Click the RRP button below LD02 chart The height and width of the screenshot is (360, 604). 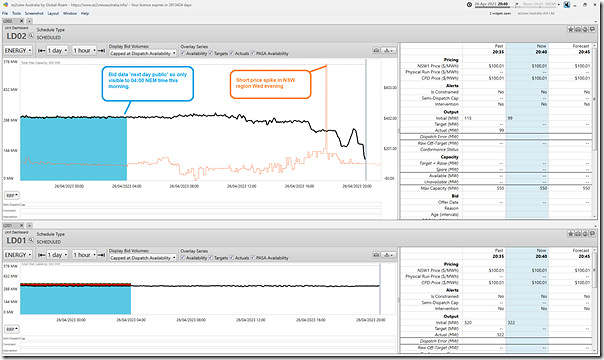[12, 196]
